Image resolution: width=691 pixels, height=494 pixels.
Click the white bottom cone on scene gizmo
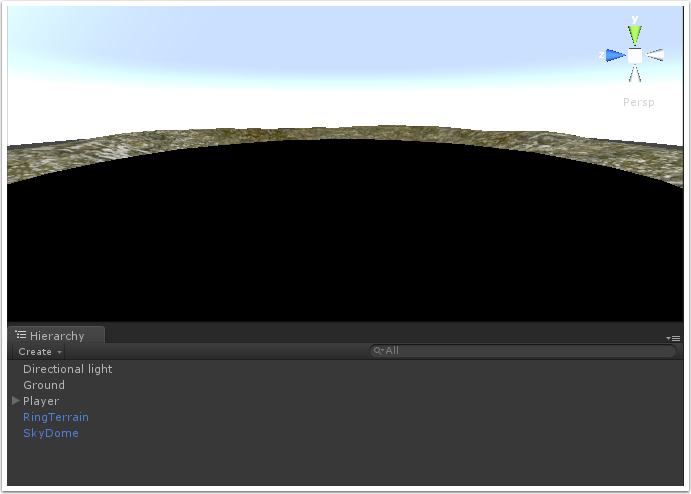(x=635, y=74)
